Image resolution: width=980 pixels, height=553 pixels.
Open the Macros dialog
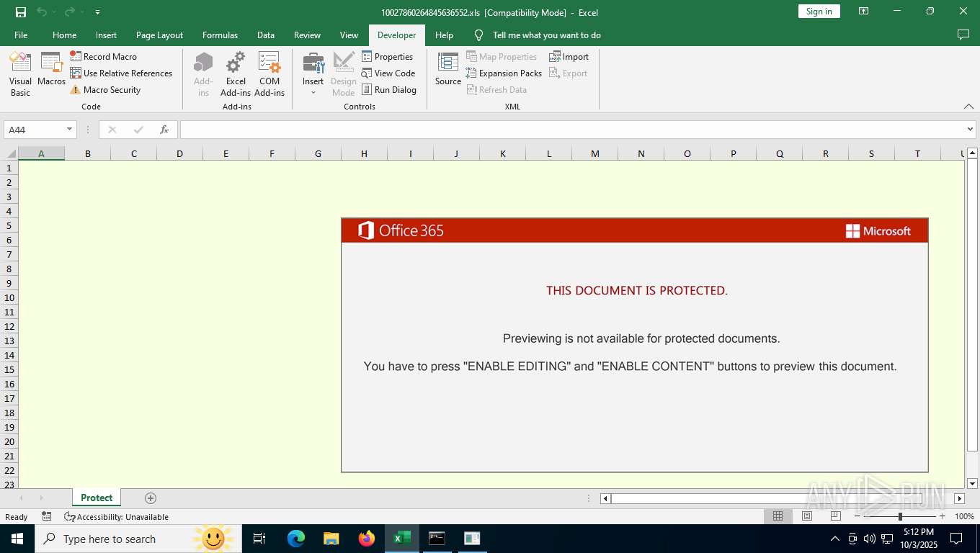click(52, 69)
